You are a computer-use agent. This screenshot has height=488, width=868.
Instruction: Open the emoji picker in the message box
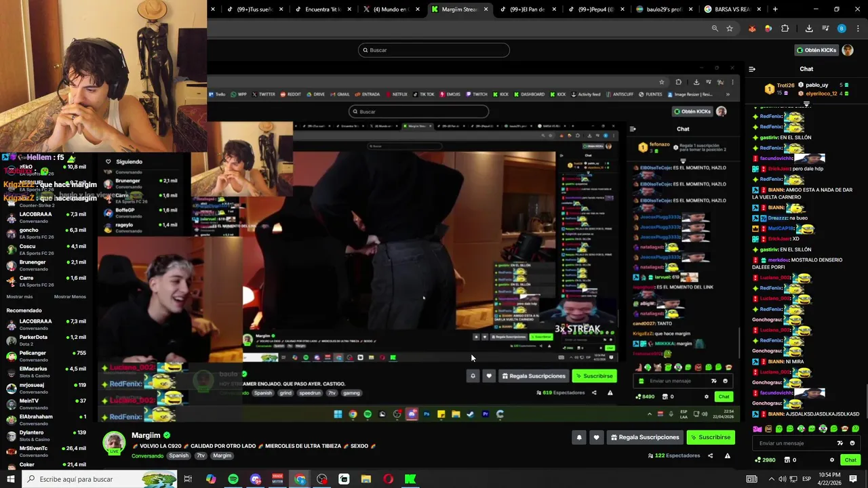tap(852, 443)
